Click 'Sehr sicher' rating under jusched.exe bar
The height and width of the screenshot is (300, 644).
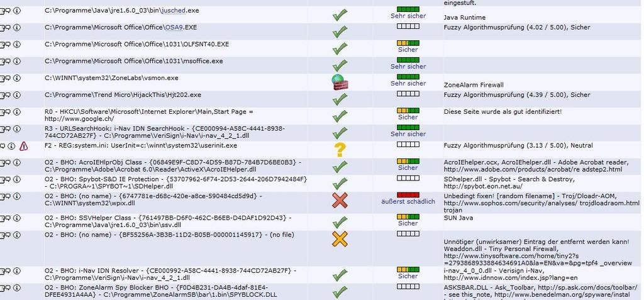point(408,16)
